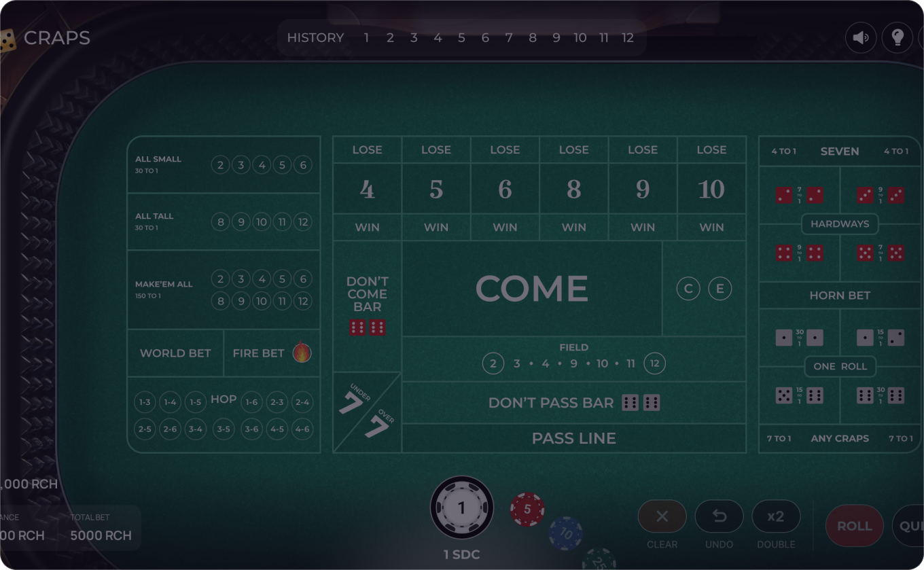Bet on double sixes 30 to 1
924x570 pixels.
click(881, 395)
